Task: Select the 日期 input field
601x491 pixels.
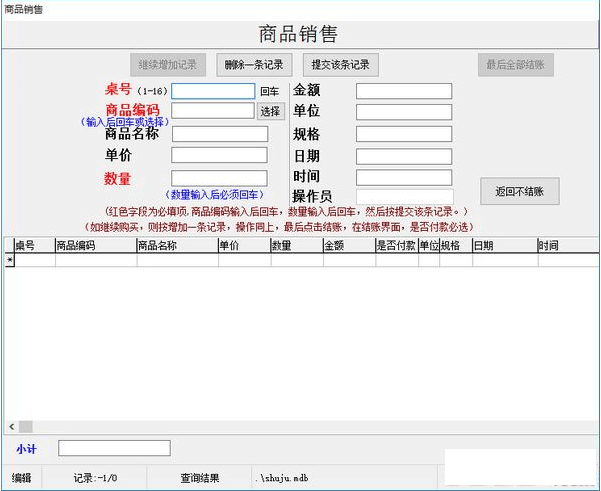Action: tap(403, 156)
